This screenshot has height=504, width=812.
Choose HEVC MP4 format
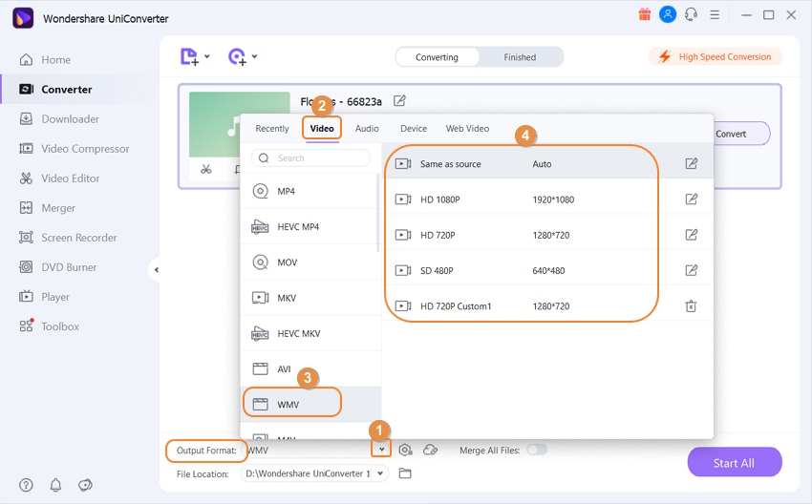(310, 226)
